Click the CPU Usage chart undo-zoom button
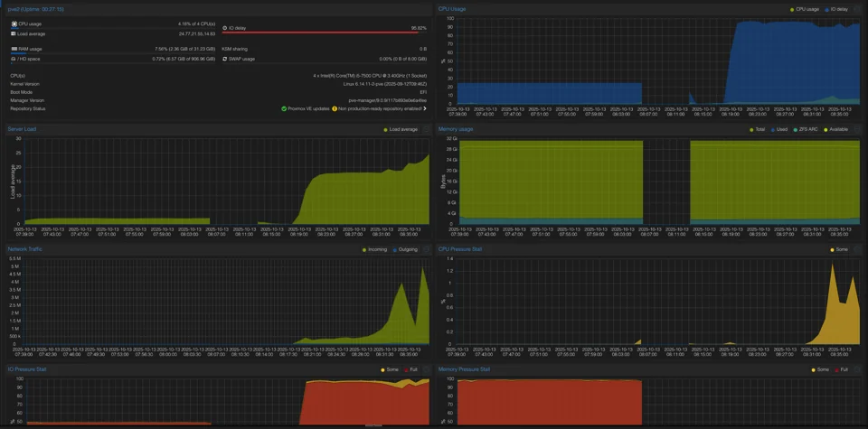 tap(857, 9)
